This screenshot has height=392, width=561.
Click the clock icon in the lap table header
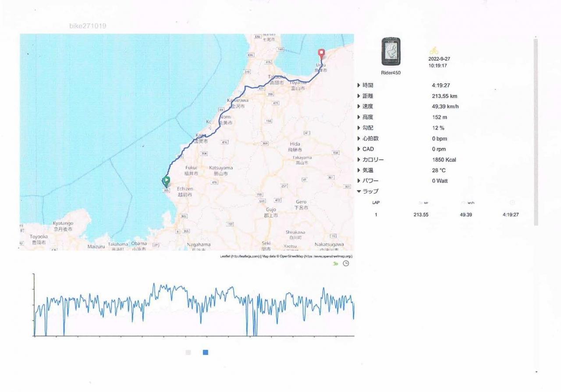512,203
